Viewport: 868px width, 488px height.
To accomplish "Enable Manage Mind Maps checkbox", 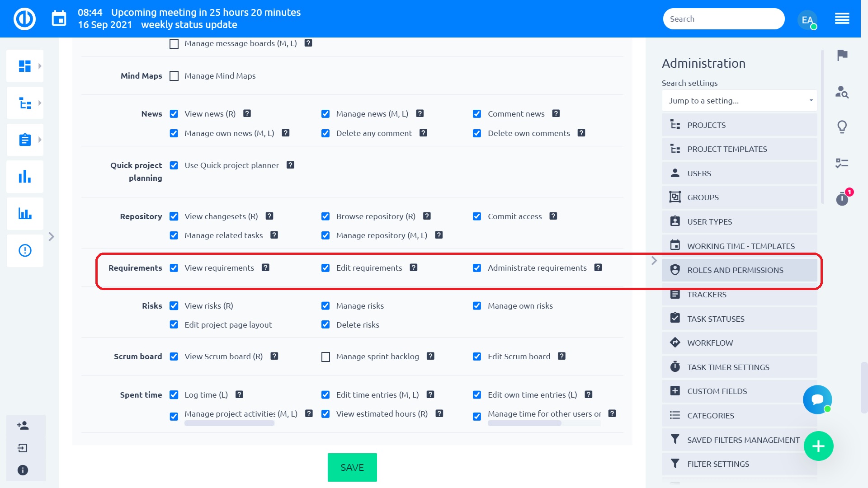I will point(174,76).
